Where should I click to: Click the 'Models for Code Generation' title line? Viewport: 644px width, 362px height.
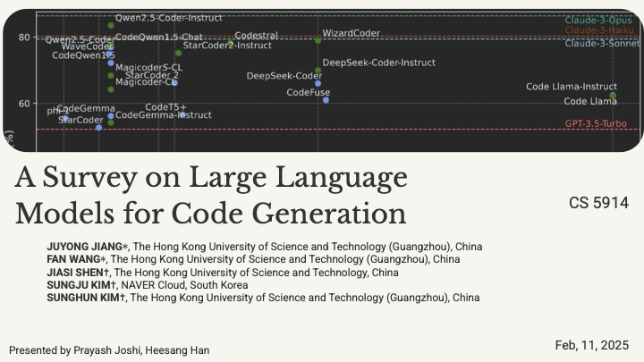tap(211, 214)
